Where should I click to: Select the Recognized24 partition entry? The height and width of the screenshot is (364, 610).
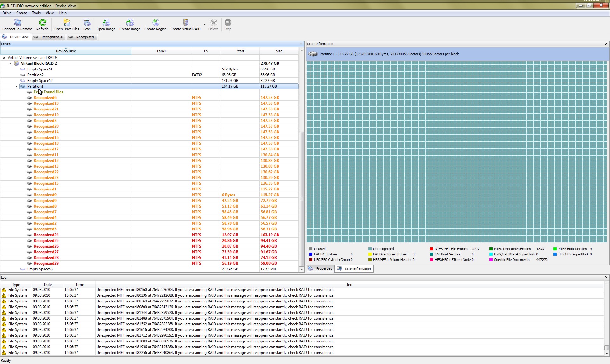pos(46,235)
